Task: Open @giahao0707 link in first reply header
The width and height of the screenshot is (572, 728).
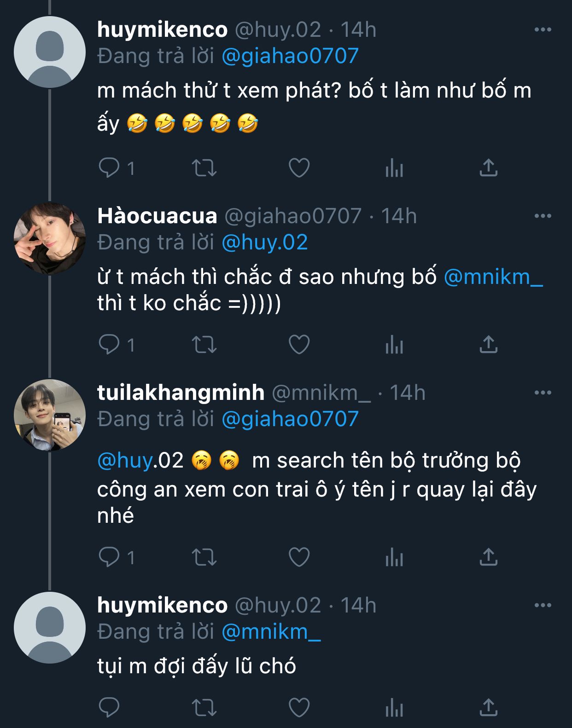Action: tap(290, 56)
